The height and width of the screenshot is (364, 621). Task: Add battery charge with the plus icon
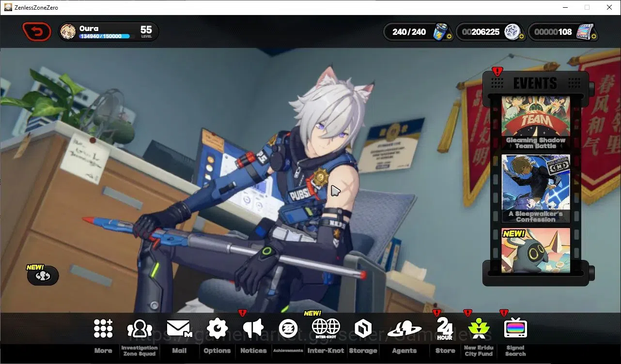(449, 36)
